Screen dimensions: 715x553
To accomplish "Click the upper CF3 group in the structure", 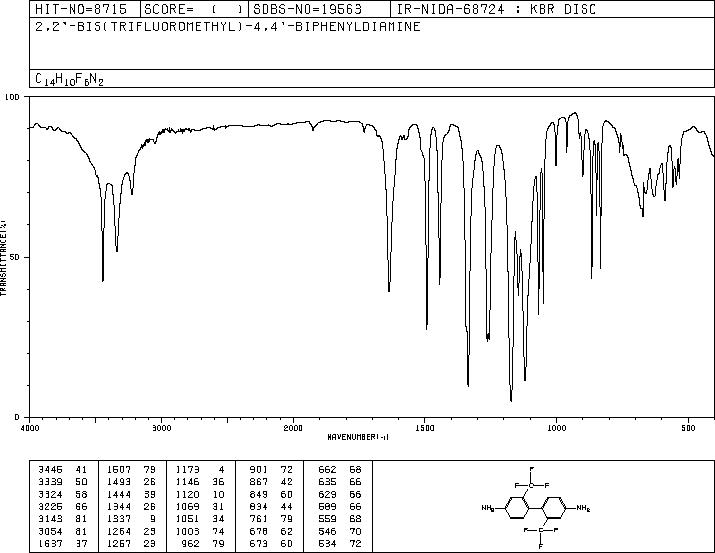I will [532, 480].
